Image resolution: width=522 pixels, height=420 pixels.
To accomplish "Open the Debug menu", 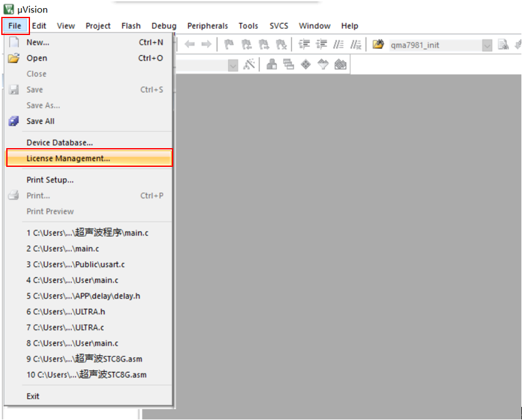I will tap(164, 26).
